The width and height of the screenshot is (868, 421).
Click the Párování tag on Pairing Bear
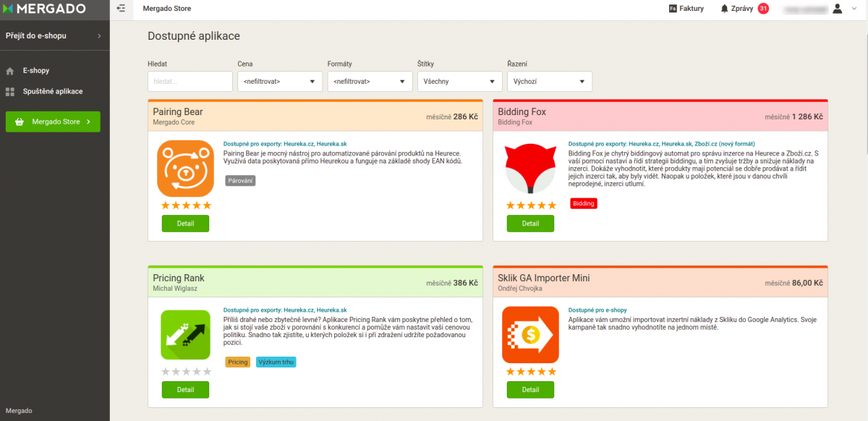[x=240, y=181]
